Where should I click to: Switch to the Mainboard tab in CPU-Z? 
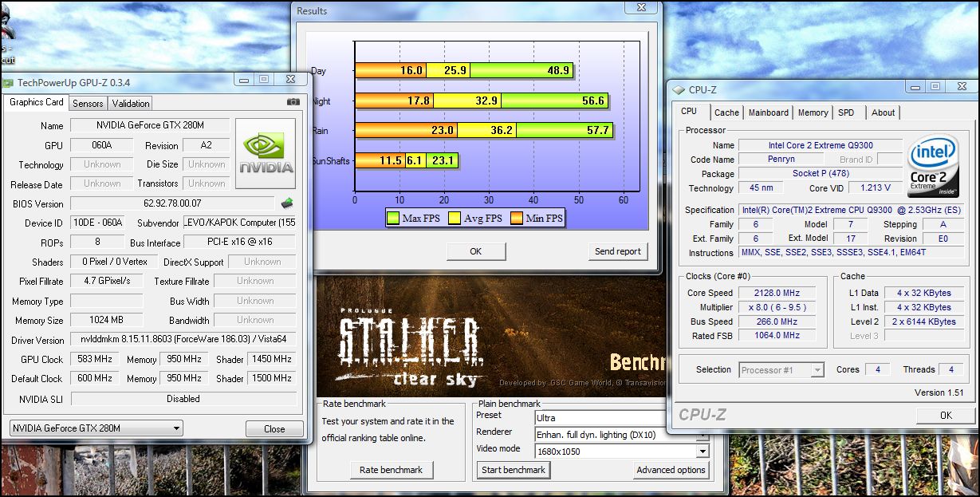(x=769, y=112)
